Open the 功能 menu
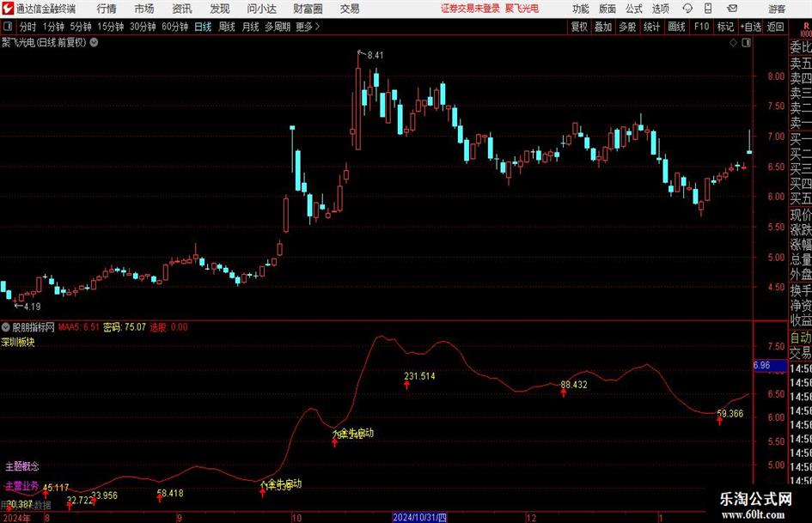 tap(581, 9)
